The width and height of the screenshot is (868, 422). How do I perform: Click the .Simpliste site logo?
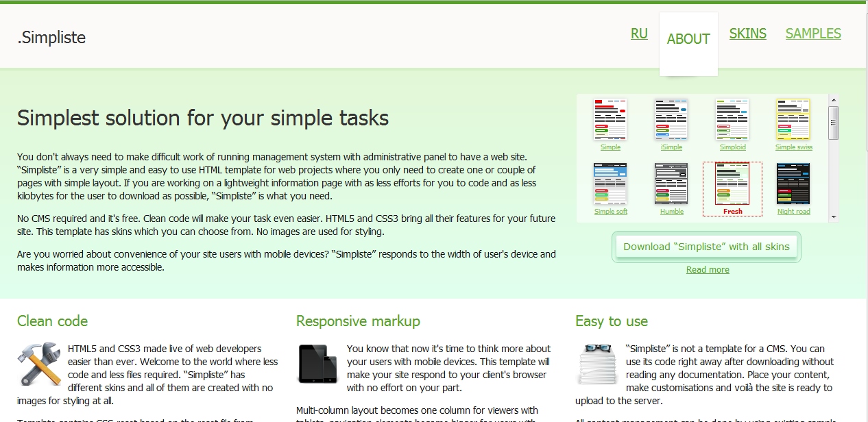tap(51, 38)
